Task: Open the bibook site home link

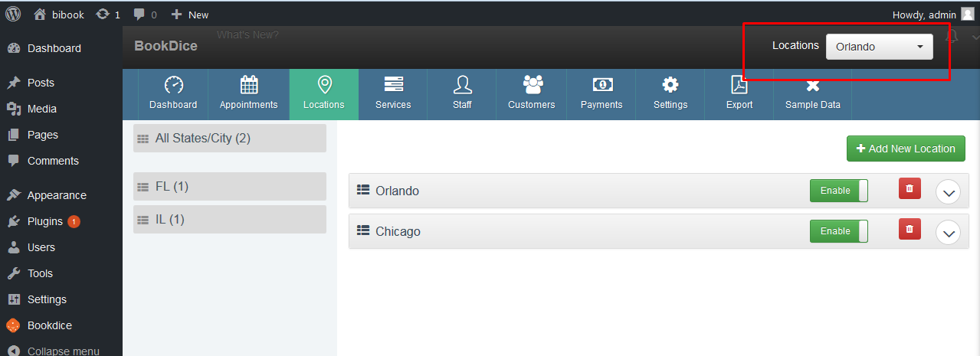Action: (58, 15)
